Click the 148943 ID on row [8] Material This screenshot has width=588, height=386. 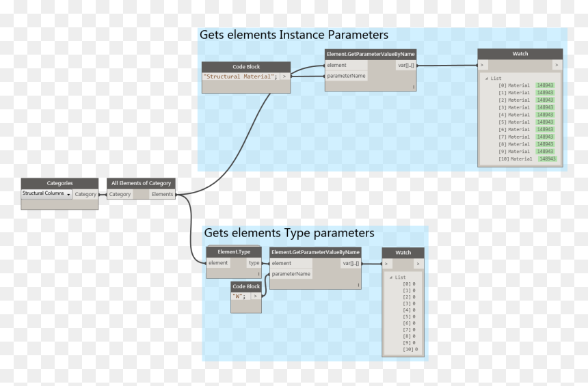545,144
